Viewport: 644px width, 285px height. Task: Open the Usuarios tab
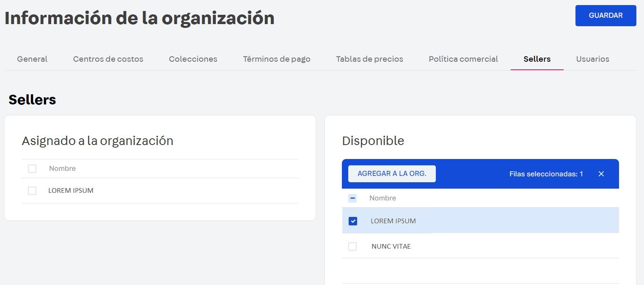[x=592, y=59]
